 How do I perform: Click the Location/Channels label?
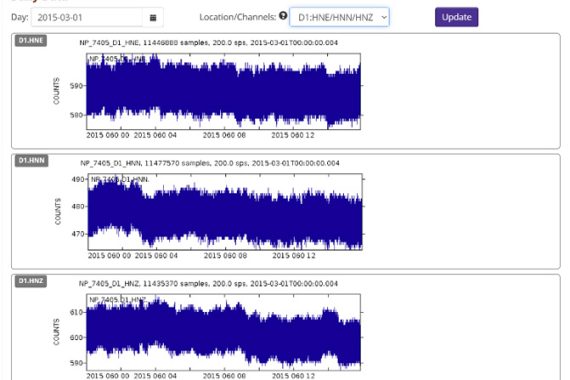pos(237,17)
